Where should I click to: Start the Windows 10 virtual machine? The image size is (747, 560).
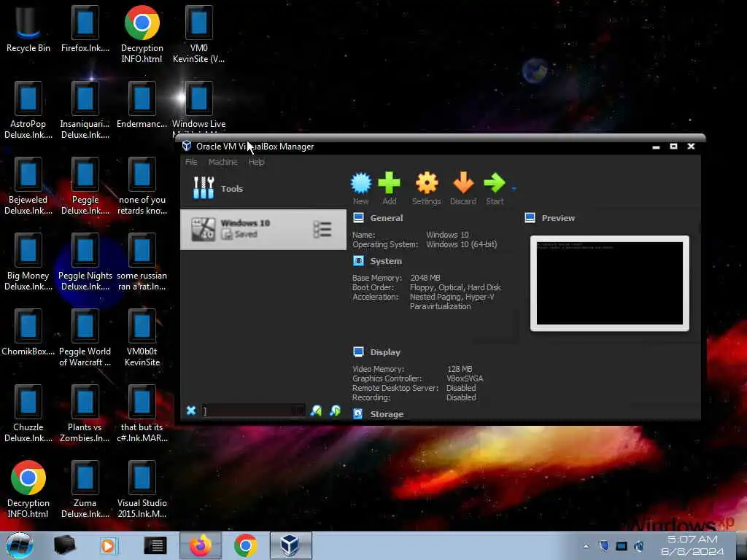click(495, 189)
